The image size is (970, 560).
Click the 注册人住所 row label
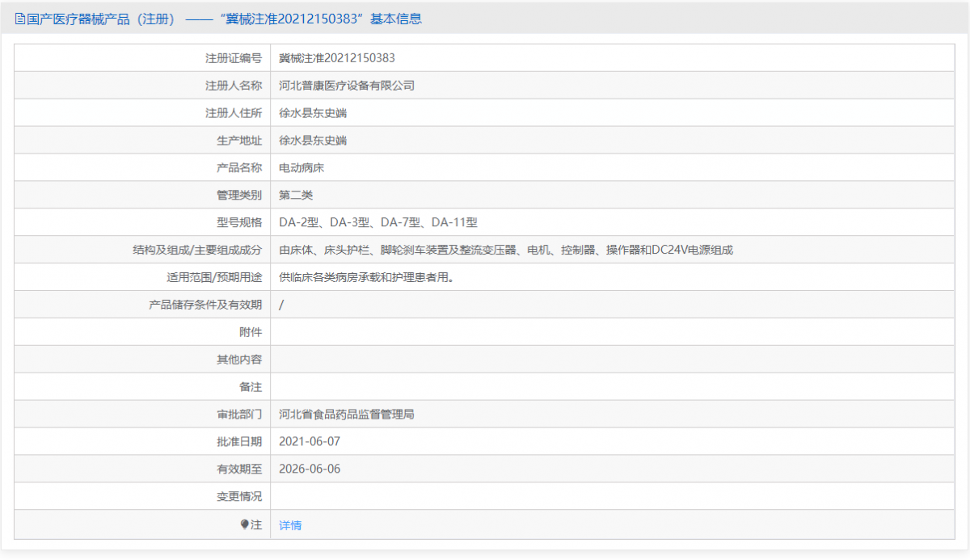coord(234,113)
